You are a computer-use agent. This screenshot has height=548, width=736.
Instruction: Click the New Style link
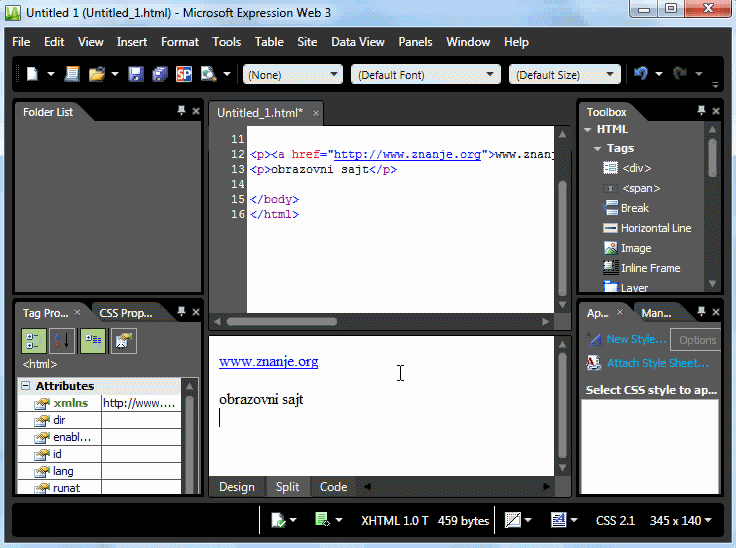[635, 339]
